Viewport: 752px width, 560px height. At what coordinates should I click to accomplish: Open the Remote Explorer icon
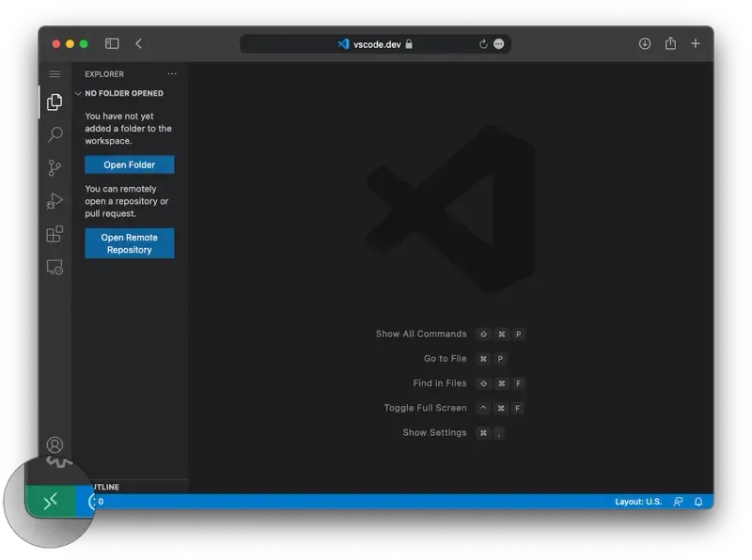point(55,267)
